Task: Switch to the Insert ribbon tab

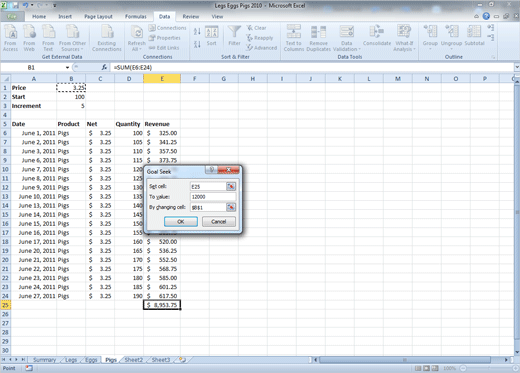Action: 65,16
